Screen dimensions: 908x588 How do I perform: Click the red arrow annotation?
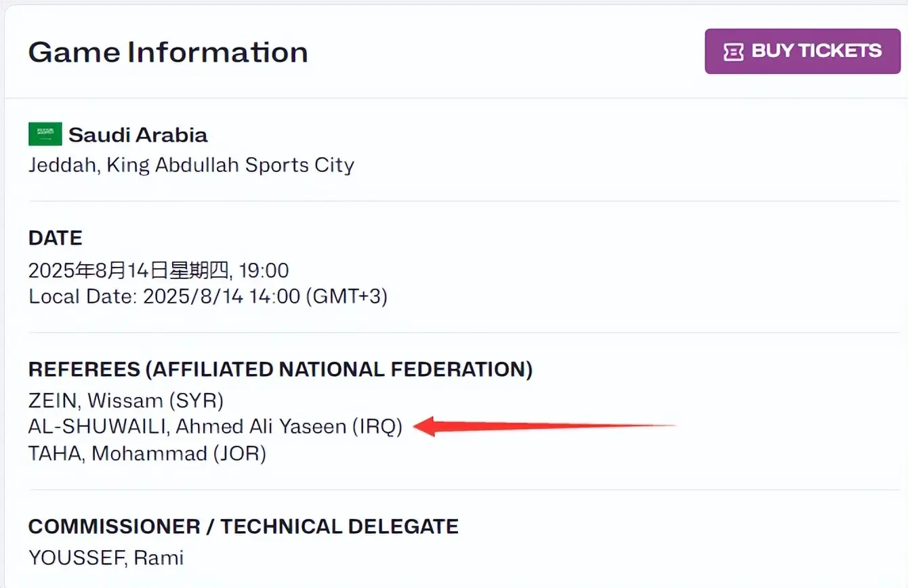click(x=542, y=427)
